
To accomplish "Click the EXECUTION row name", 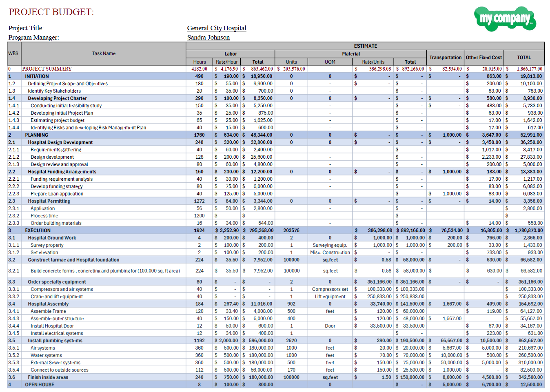I will pyautogui.click(x=38, y=230).
